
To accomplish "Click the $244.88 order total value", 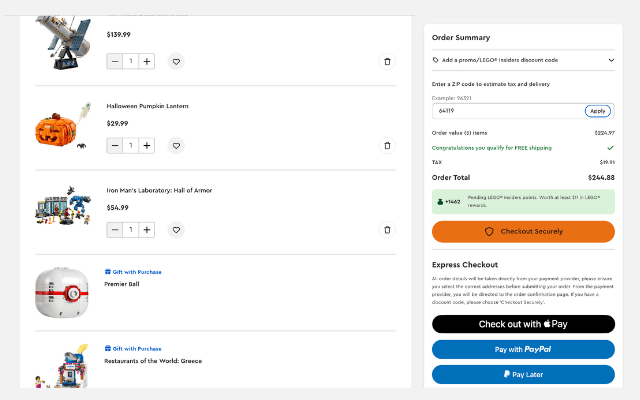I will (601, 178).
